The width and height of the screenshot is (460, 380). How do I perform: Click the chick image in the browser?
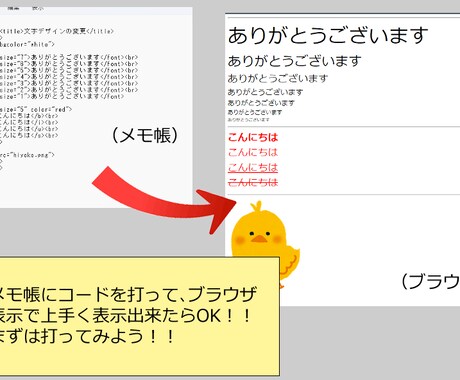click(x=265, y=244)
